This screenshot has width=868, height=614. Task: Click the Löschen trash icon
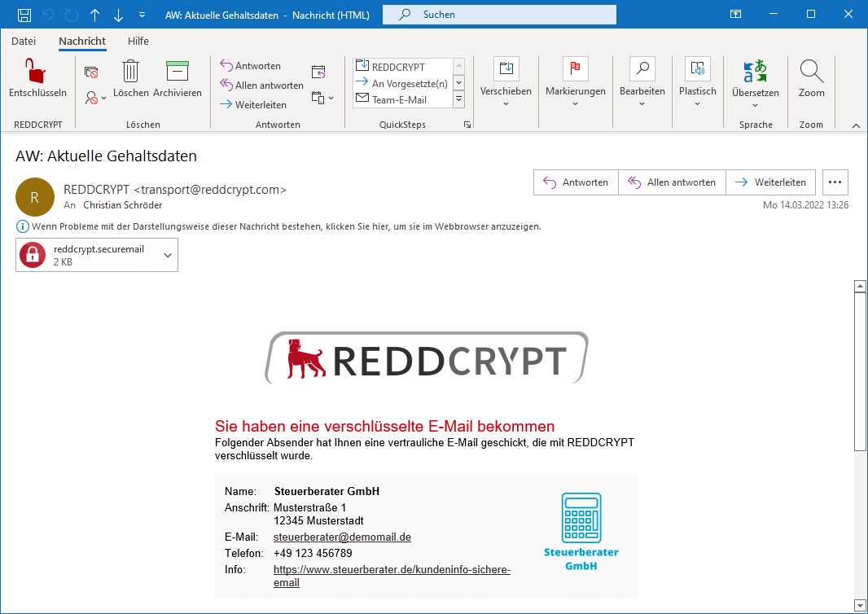[130, 79]
